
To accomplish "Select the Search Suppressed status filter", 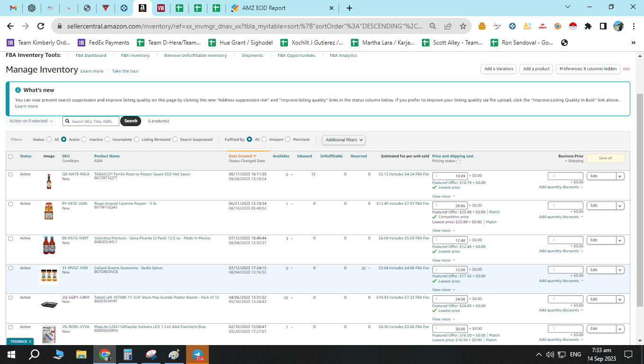I will pos(175,140).
